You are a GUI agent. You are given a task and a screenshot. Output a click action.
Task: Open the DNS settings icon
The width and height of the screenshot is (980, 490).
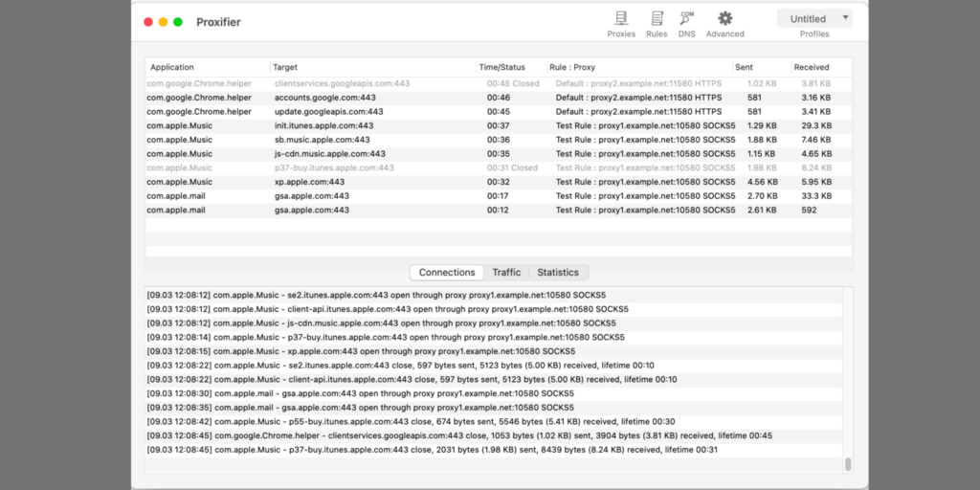[x=687, y=24]
